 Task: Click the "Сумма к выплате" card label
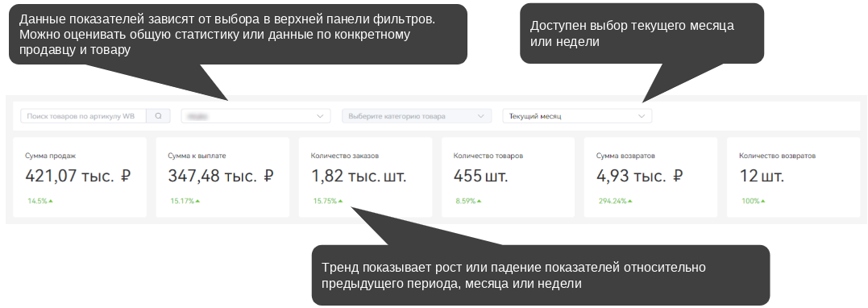point(197,156)
